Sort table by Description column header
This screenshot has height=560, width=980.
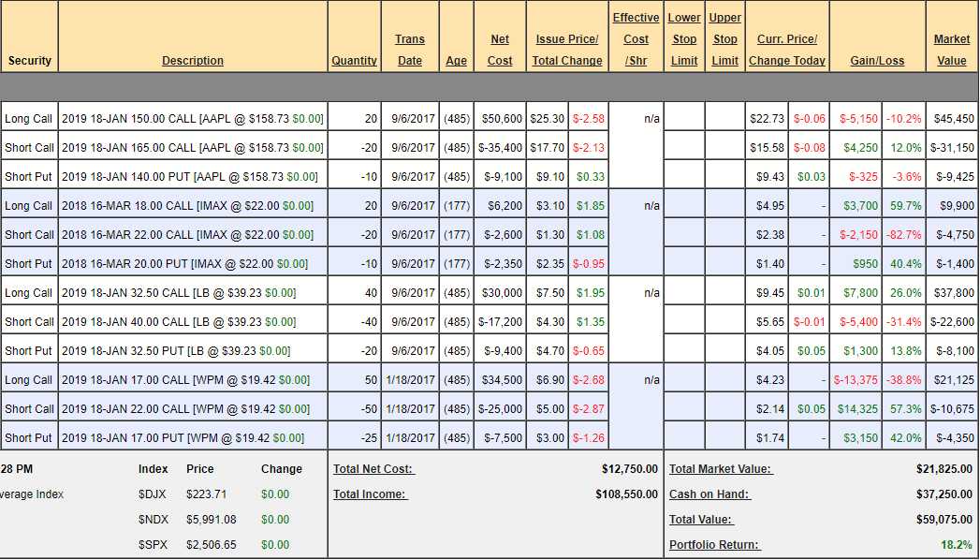[x=193, y=61]
